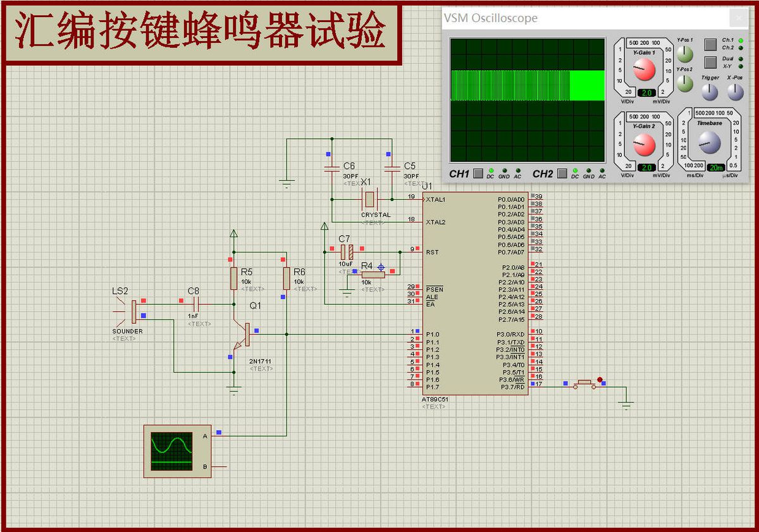Click the SOUNDER label text
This screenshot has height=532, width=759.
coord(128,331)
